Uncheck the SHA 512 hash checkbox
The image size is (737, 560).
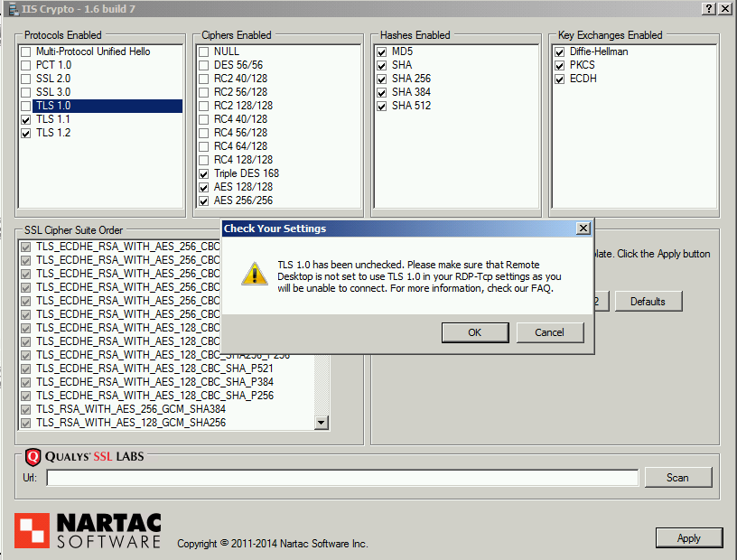click(382, 107)
